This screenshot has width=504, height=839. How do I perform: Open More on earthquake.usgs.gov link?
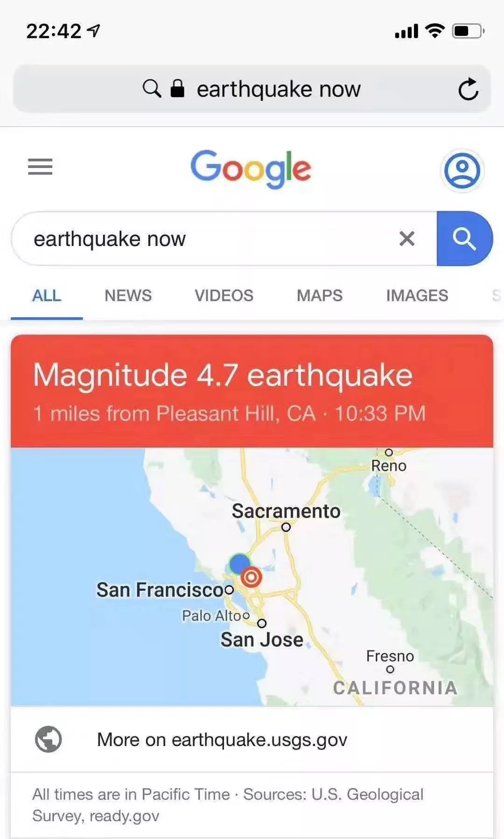222,740
